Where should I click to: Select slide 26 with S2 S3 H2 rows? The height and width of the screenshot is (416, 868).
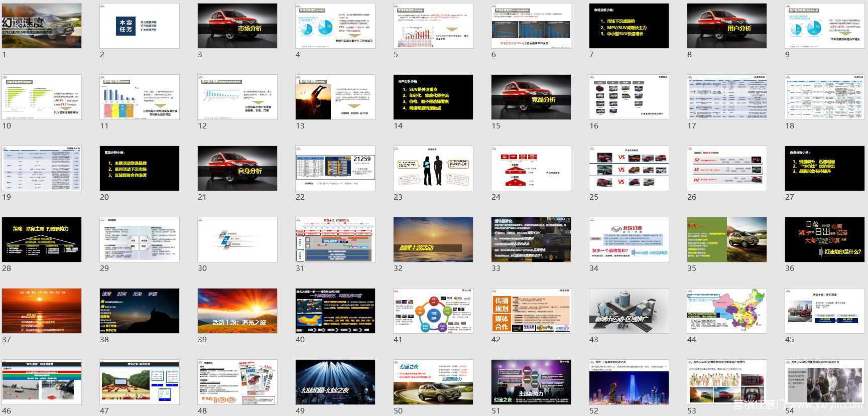727,169
